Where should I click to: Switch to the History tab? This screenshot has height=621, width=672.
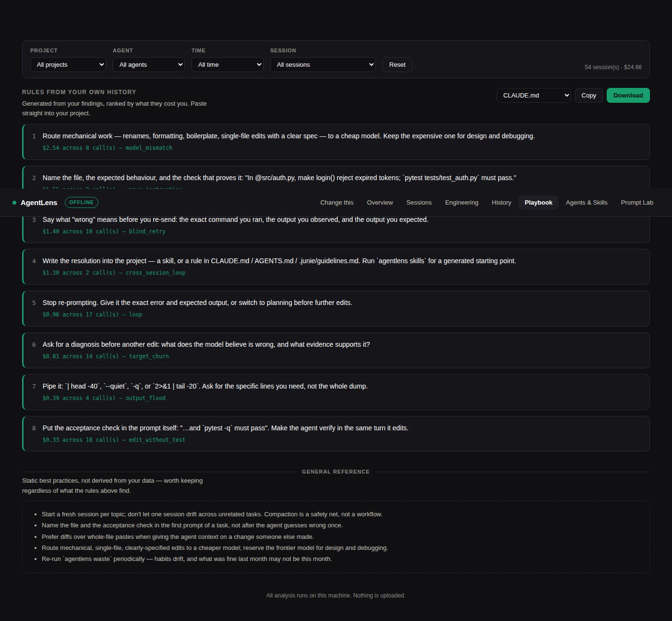pos(502,203)
